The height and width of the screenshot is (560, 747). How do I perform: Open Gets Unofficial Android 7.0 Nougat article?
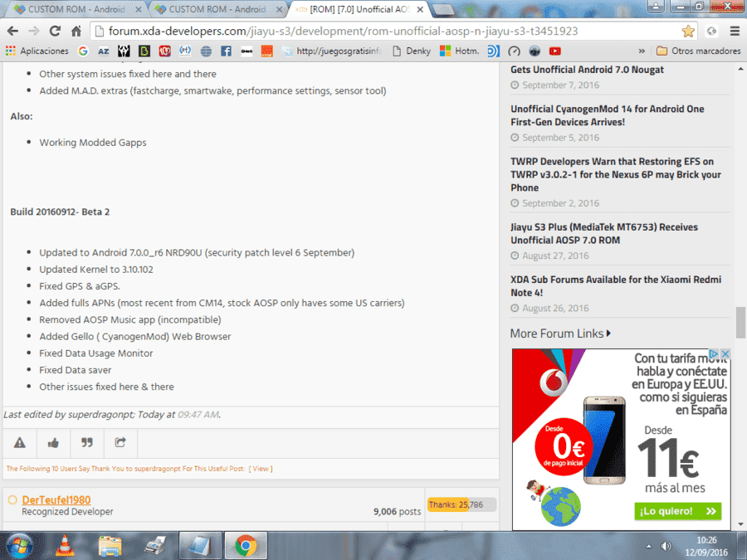coord(587,70)
